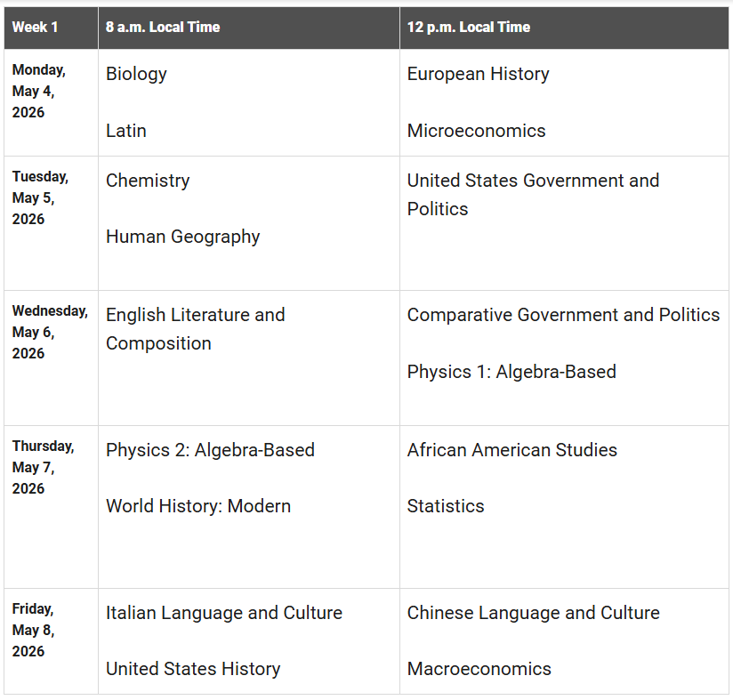Select Italian Language and Culture
This screenshot has height=700, width=733.
(x=224, y=613)
